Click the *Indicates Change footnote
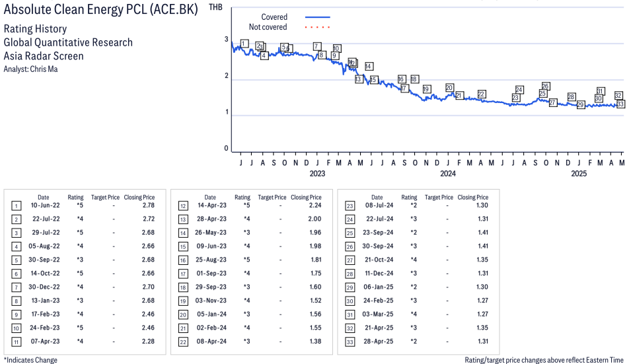631x364 pixels. tap(30, 360)
